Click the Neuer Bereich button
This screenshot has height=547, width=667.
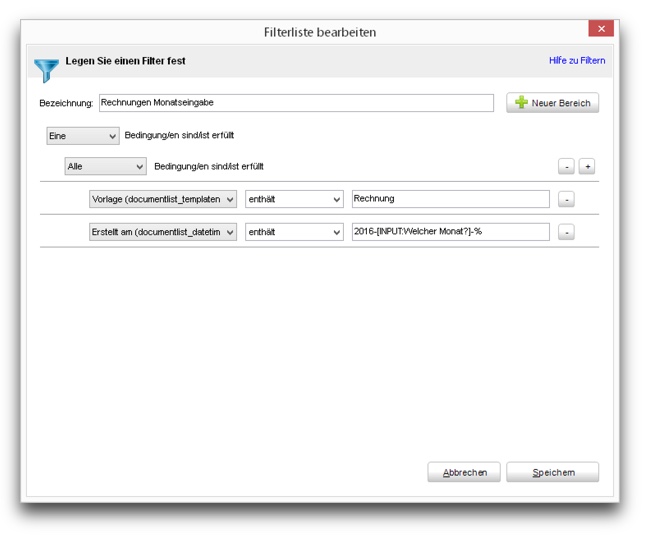[x=553, y=103]
